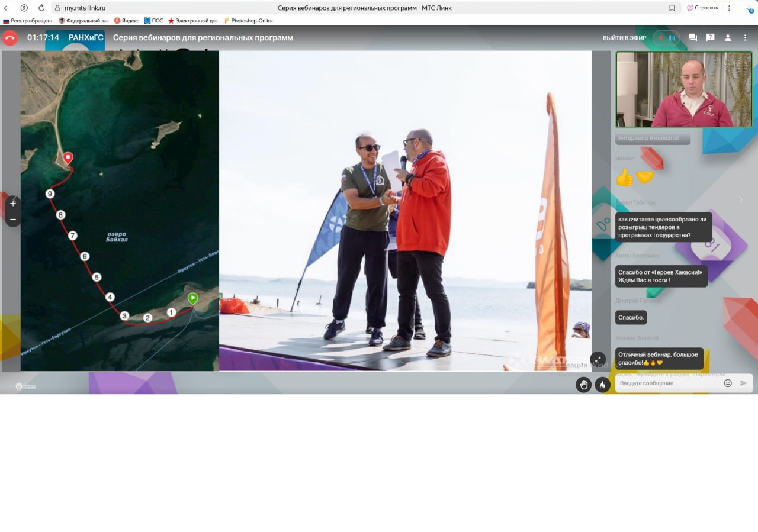Screen dimensions: 758x532
Task: Zoom out on the presentation slide
Action: click(13, 220)
